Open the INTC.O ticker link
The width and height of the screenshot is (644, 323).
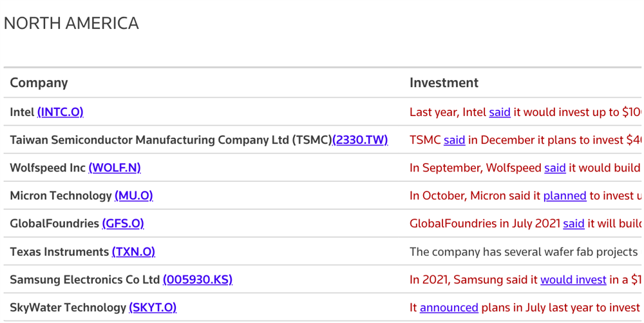pyautogui.click(x=60, y=112)
